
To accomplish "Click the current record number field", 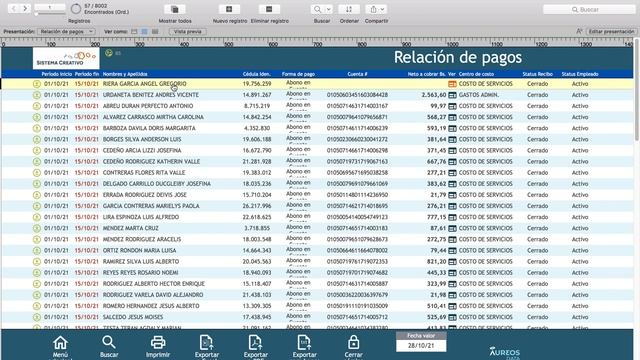I will (49, 7).
